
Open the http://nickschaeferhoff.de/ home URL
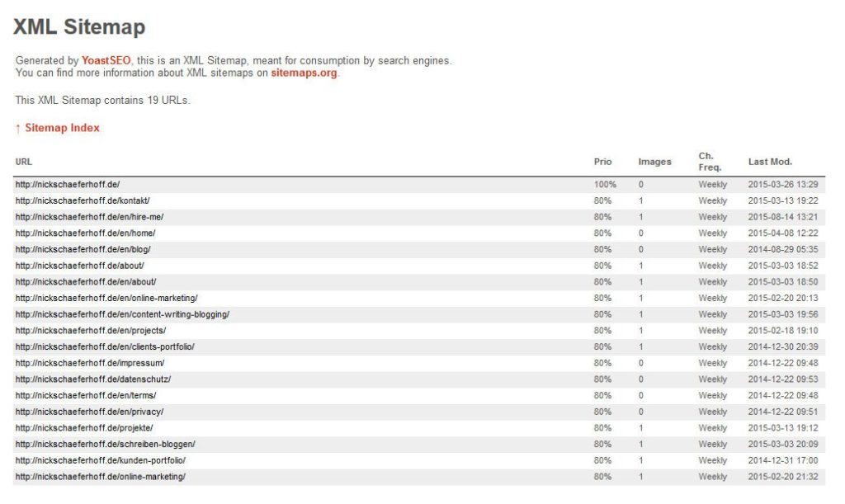(68, 185)
